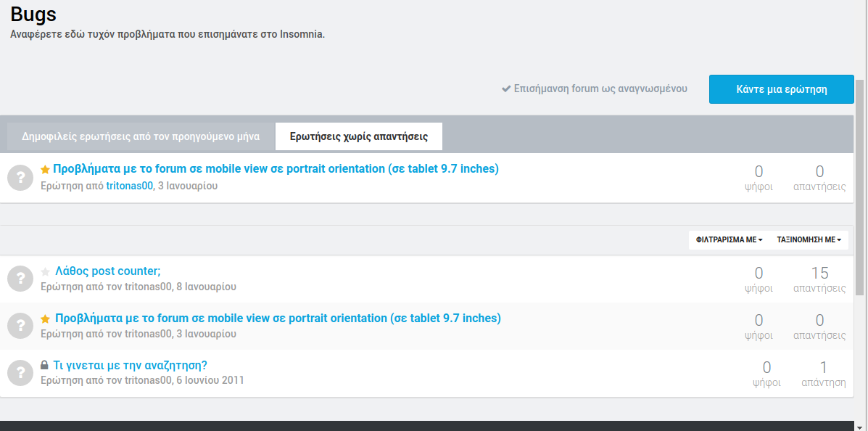Open the Λάθος post counter; question

click(108, 271)
